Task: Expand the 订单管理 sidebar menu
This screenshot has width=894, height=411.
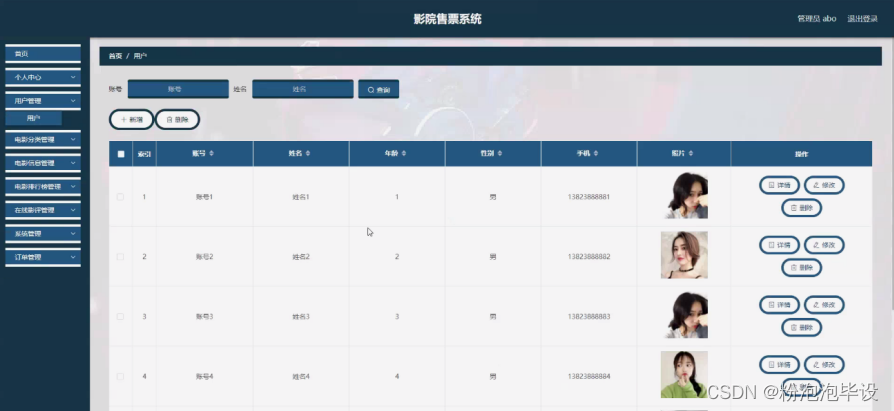Action: 43,257
